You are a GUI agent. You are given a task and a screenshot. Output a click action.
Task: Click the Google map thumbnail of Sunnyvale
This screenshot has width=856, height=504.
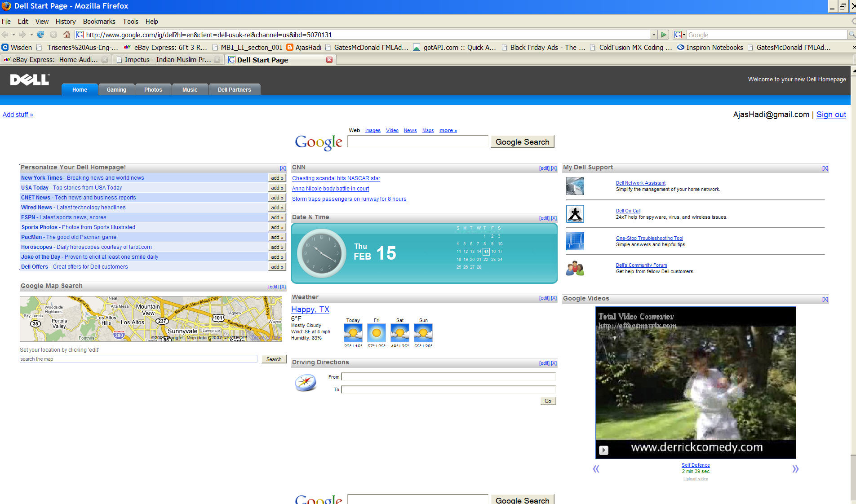[151, 319]
